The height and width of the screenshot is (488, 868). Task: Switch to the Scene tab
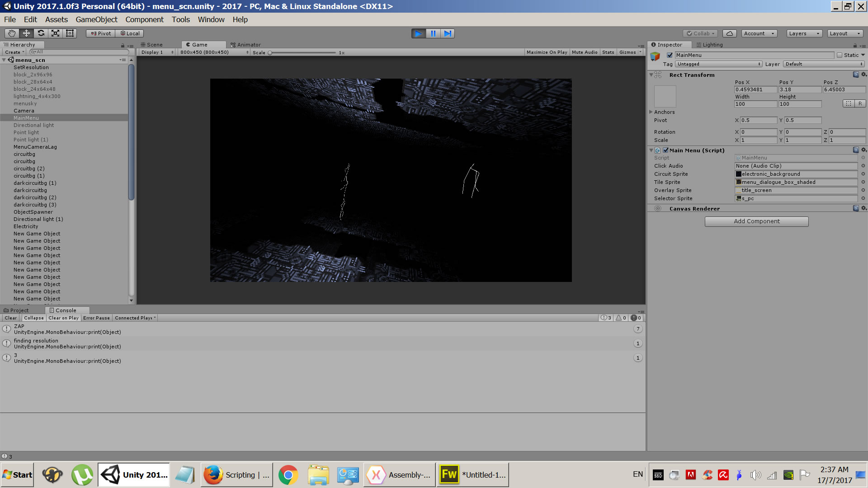coord(154,44)
